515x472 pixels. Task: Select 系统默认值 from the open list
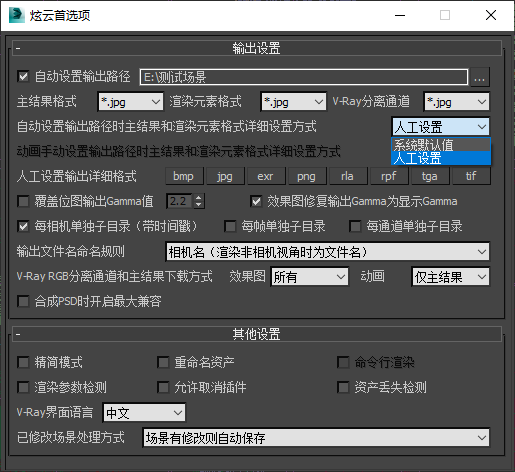(441, 145)
